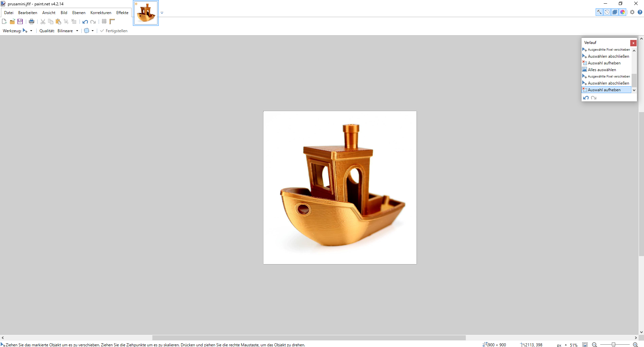Click the Verlauf panel undo arrow

[x=586, y=98]
